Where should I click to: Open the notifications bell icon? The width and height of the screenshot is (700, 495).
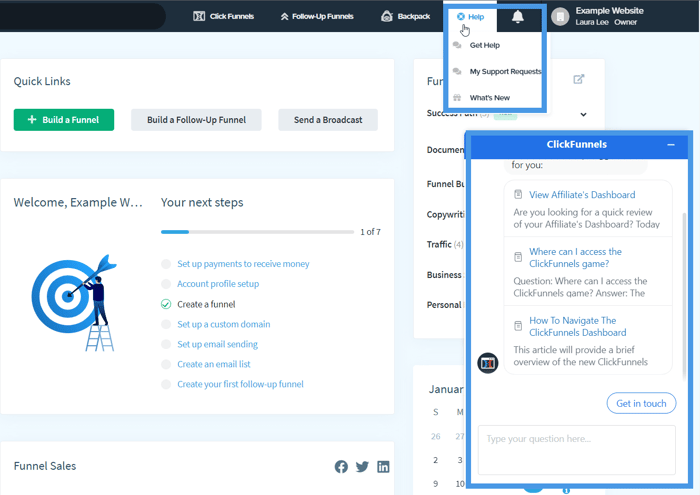[517, 17]
